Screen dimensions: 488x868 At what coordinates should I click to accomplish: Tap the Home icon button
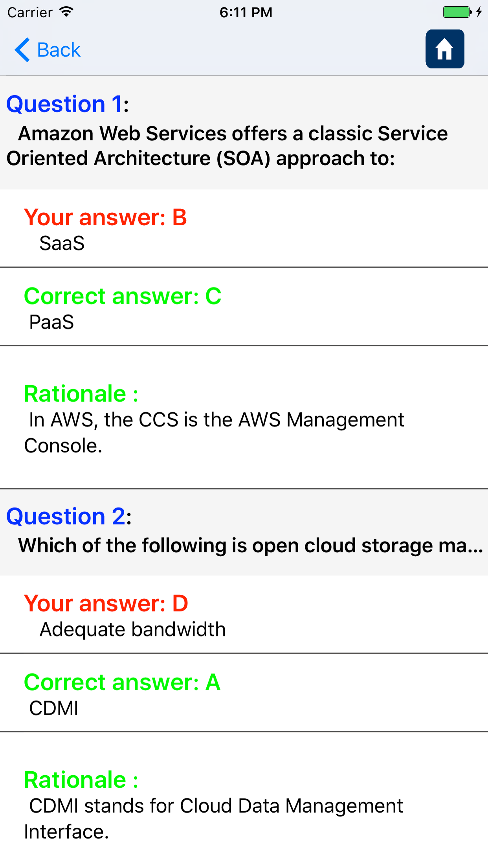[x=444, y=49]
